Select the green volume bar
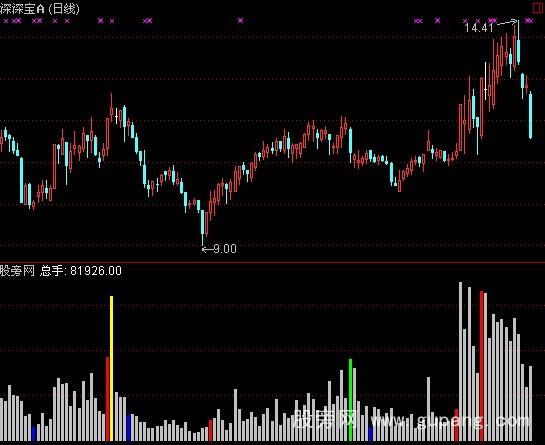This screenshot has height=445, width=545. click(x=350, y=400)
